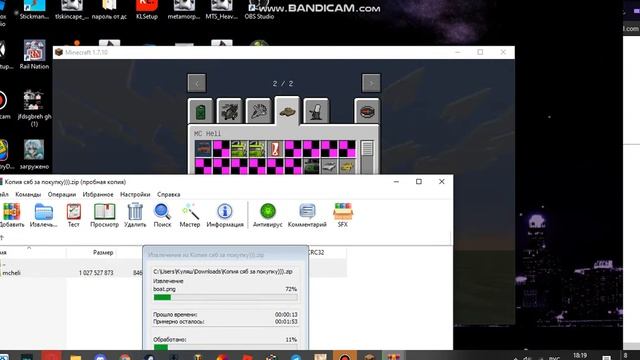Open the Добавить (Add) tool in WinRAR
Viewport: 640px width, 360px height.
pyautogui.click(x=11, y=215)
